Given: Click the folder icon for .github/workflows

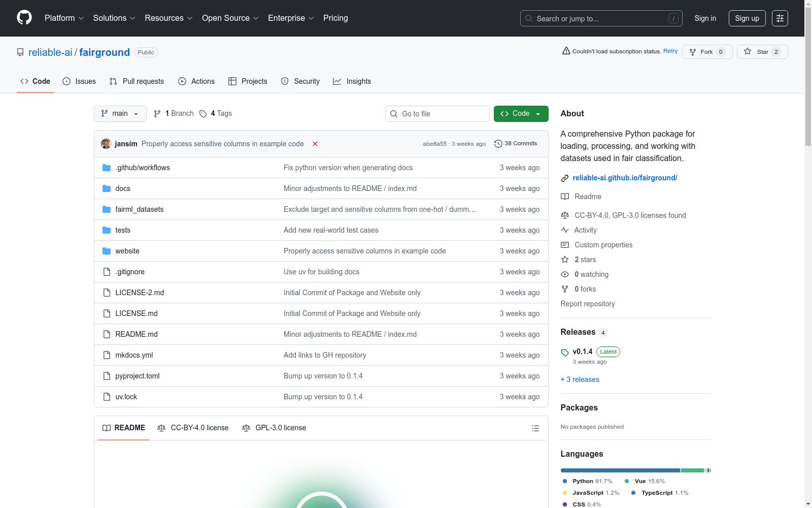Looking at the screenshot, I should tap(107, 168).
